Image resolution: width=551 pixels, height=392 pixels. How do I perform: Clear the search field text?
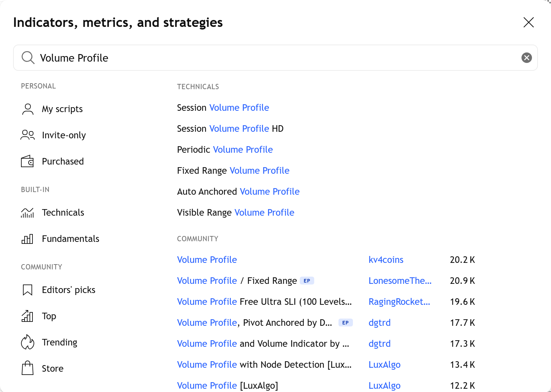click(x=527, y=58)
